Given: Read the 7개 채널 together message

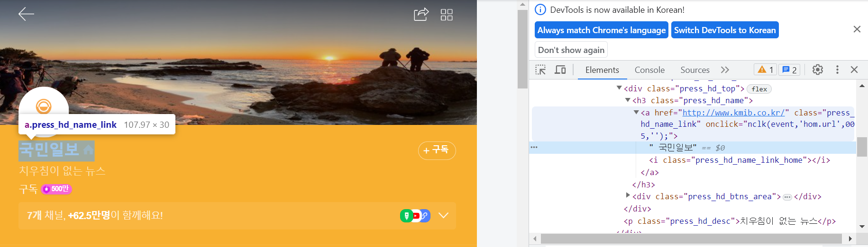Looking at the screenshot, I should click(95, 216).
